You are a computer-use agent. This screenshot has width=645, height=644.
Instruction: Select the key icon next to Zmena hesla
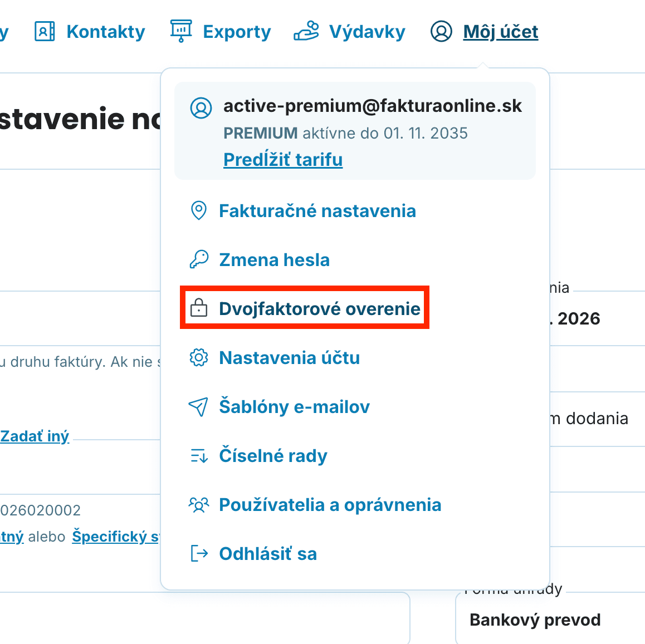point(199,259)
